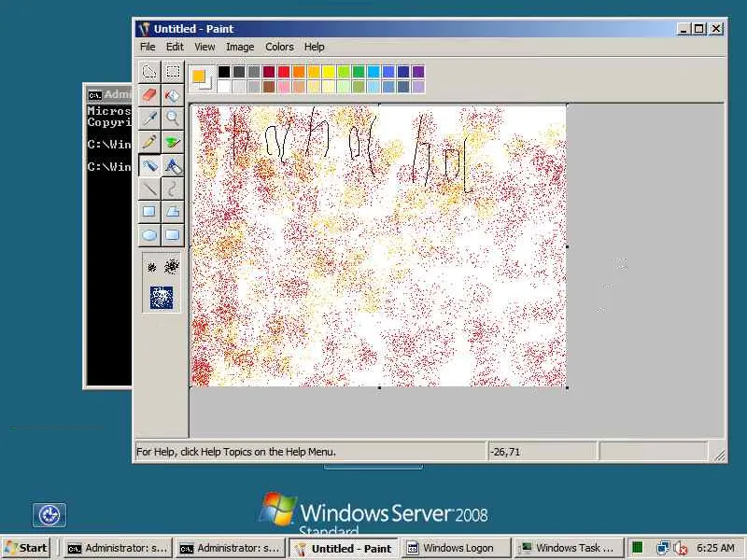Click the Paint title bar application icon
This screenshot has width=747, height=560.
coord(144,29)
